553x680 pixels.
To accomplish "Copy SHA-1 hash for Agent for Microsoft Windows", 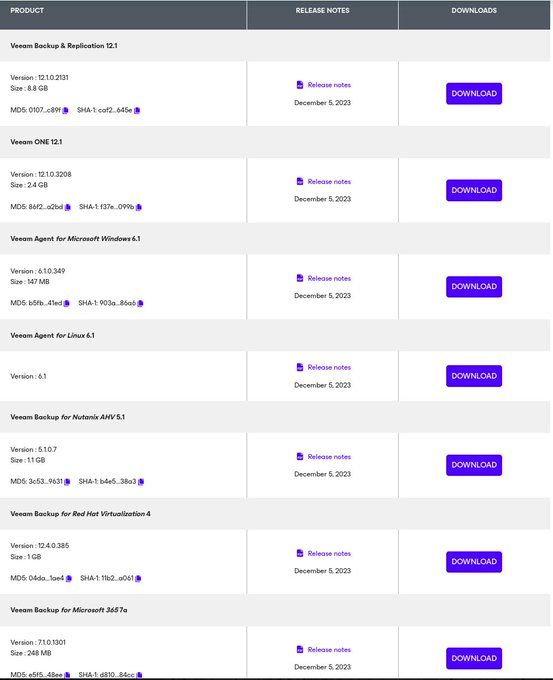I will click(140, 304).
